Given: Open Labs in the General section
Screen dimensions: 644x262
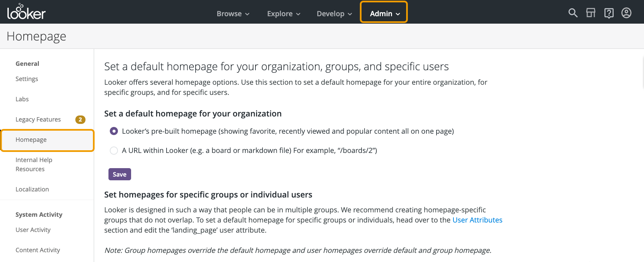Looking at the screenshot, I should (x=22, y=99).
